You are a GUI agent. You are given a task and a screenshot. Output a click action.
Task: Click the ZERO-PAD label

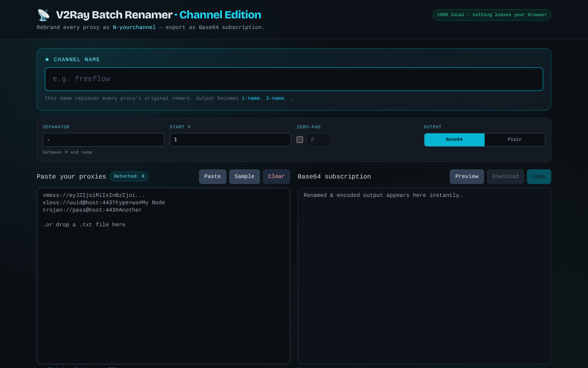coord(309,127)
